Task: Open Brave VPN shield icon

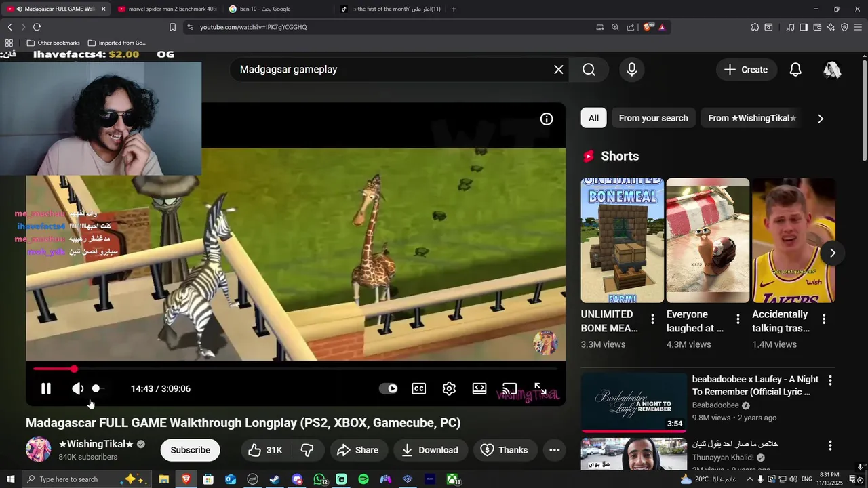Action: coord(844,27)
